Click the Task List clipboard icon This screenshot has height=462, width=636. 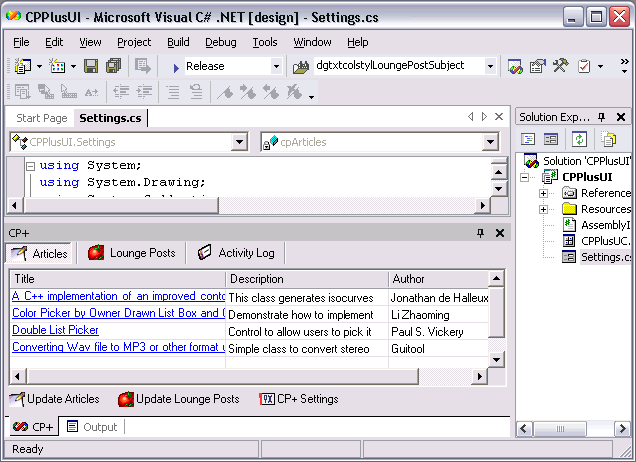tap(584, 66)
